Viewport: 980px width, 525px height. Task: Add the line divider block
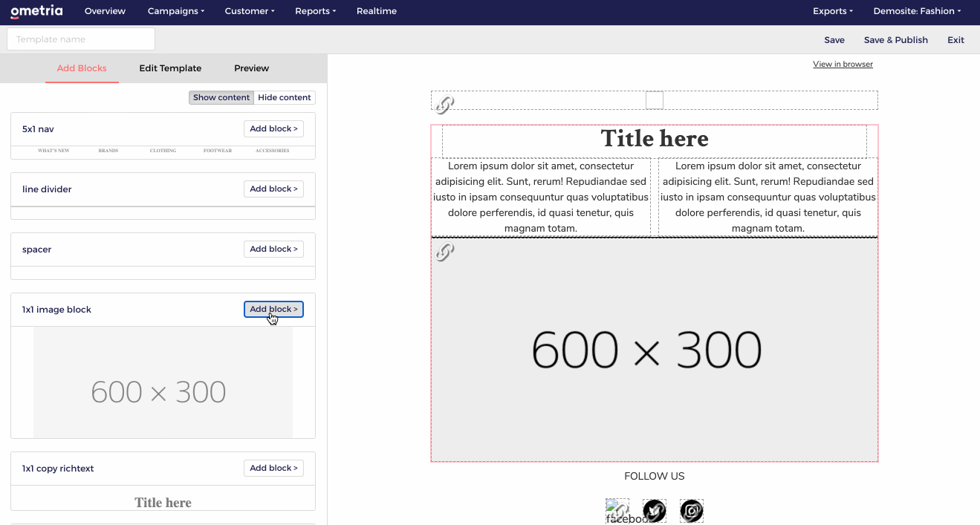pyautogui.click(x=273, y=189)
